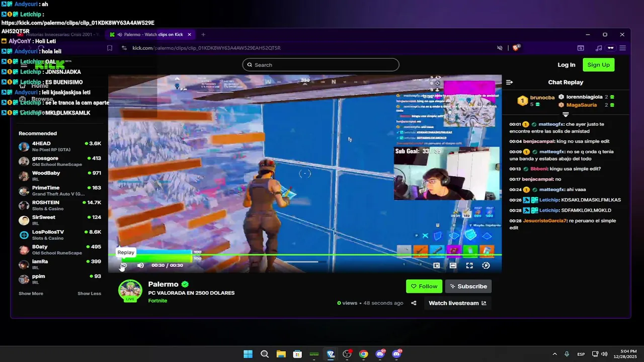Open WoodBaby in the recommended list

[x=60, y=176]
